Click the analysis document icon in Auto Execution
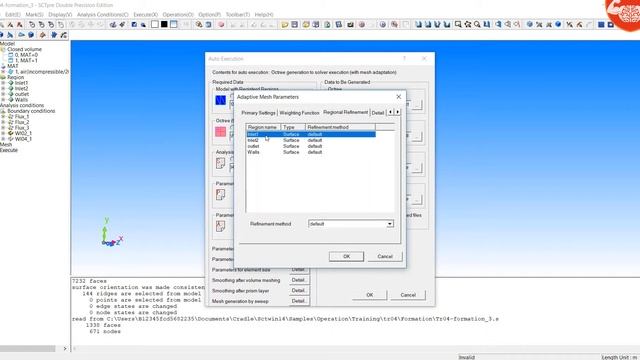640x360 pixels. (x=220, y=163)
